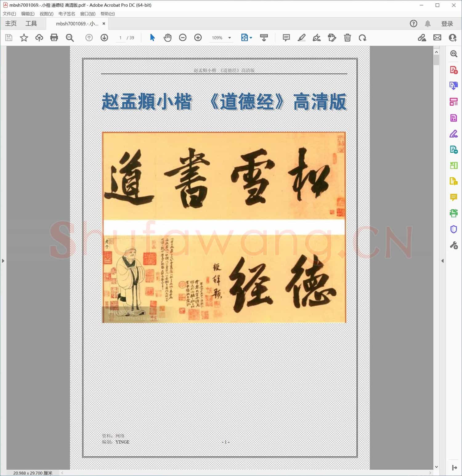Toggle the Selection arrow tool
This screenshot has width=462, height=476.
(x=152, y=38)
